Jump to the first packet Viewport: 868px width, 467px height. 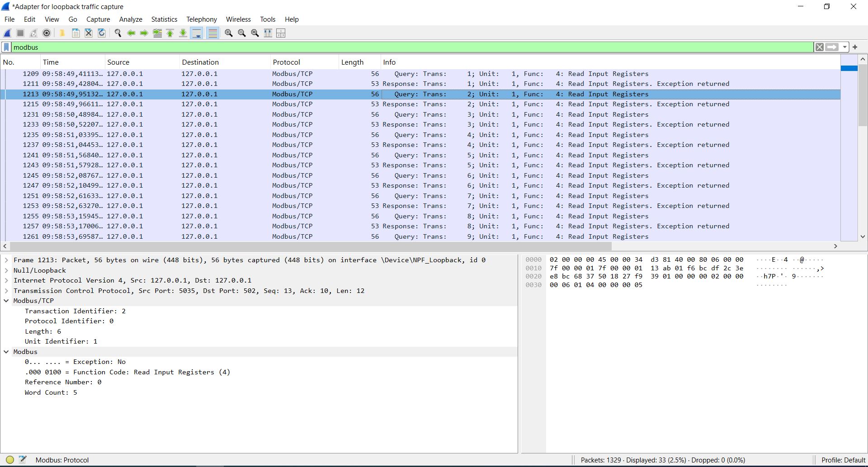pos(170,33)
